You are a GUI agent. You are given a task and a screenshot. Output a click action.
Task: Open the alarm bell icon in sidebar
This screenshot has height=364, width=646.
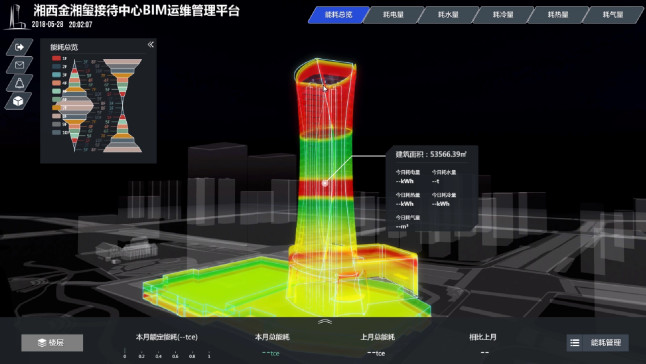point(19,83)
